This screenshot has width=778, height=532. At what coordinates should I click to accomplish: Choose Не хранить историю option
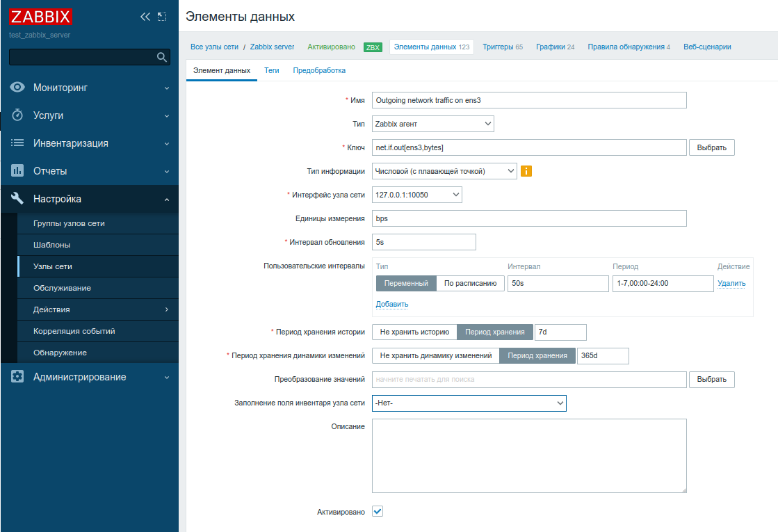414,332
